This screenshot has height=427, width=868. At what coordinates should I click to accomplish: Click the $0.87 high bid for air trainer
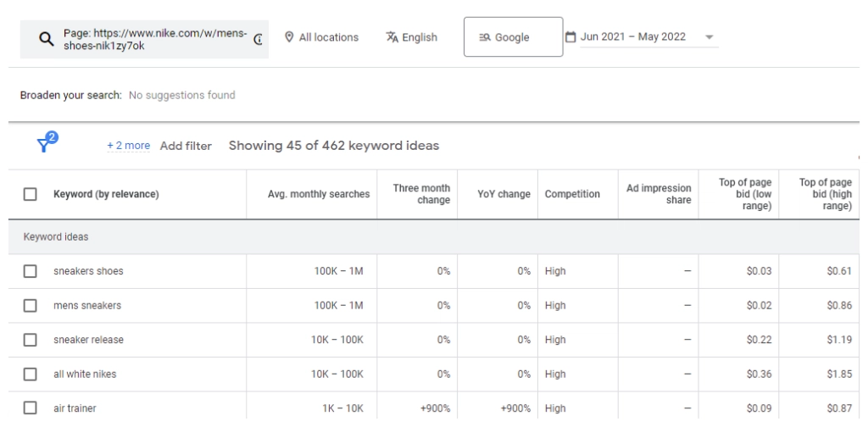(839, 408)
